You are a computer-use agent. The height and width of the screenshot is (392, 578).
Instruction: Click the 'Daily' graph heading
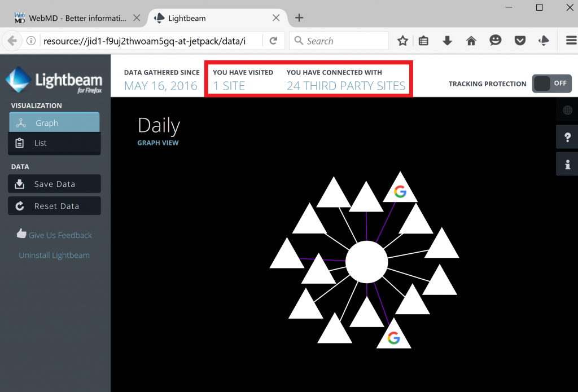[x=159, y=125]
